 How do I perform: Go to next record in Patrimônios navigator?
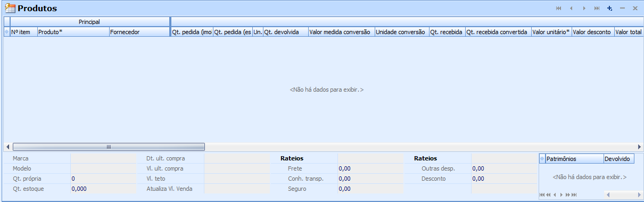[x=561, y=195]
